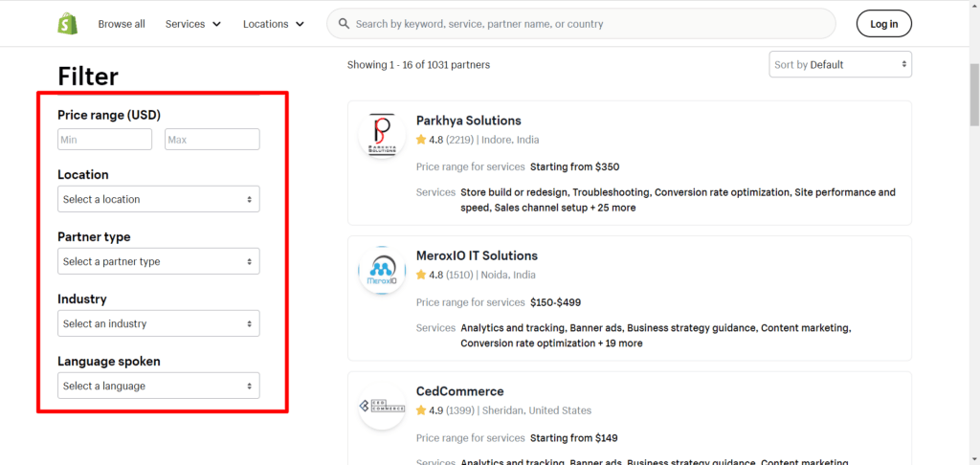Open MeroxIO logo thumbnail
980x465 pixels.
382,270
